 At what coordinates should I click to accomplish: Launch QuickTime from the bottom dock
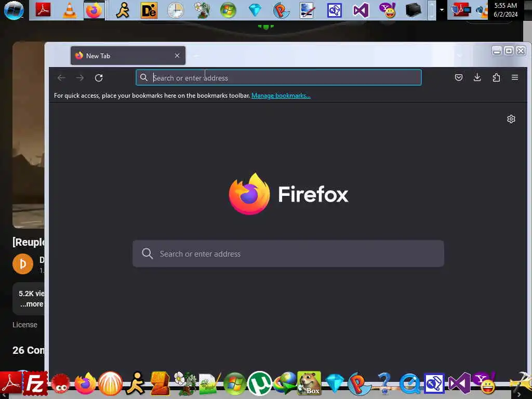tap(409, 384)
